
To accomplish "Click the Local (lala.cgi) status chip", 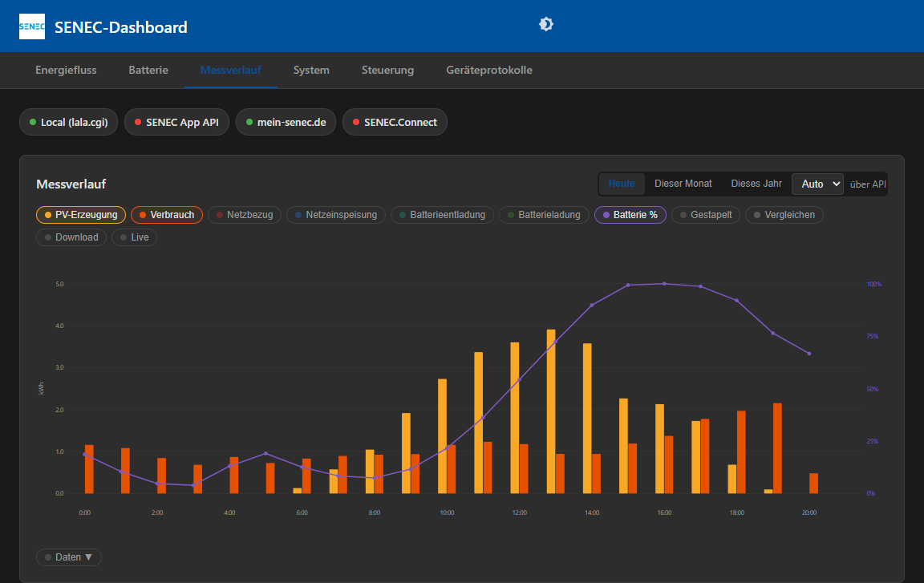I will pyautogui.click(x=68, y=122).
